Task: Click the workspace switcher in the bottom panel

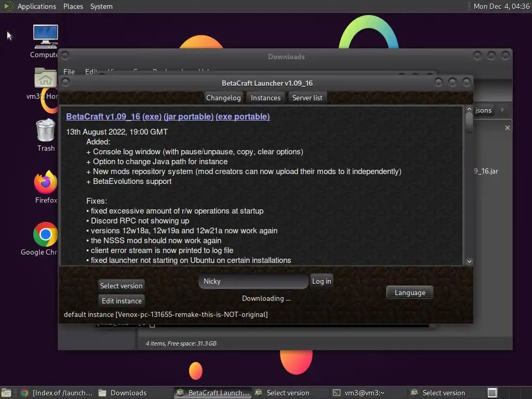Action: click(x=493, y=393)
